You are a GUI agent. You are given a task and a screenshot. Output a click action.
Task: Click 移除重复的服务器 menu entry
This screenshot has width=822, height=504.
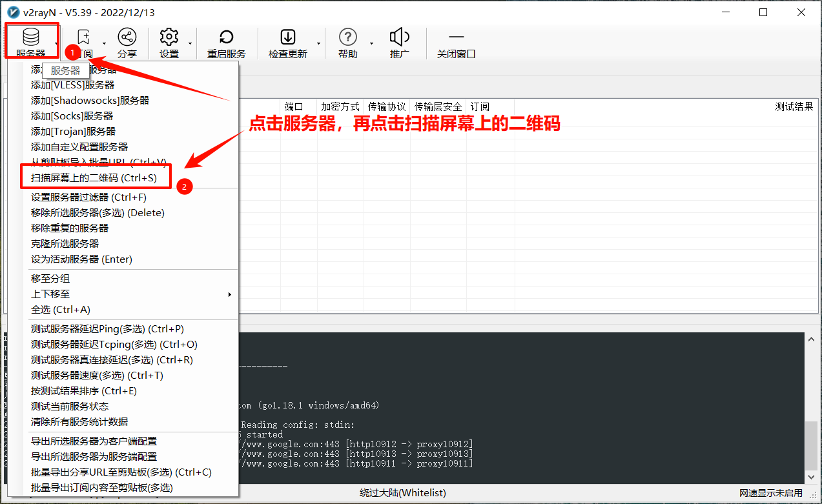point(70,228)
